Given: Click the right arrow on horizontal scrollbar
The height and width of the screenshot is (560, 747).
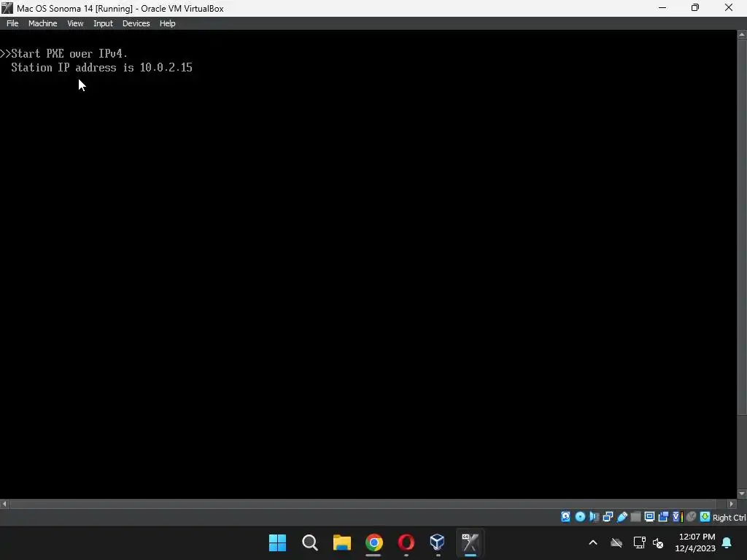Looking at the screenshot, I should pos(732,504).
